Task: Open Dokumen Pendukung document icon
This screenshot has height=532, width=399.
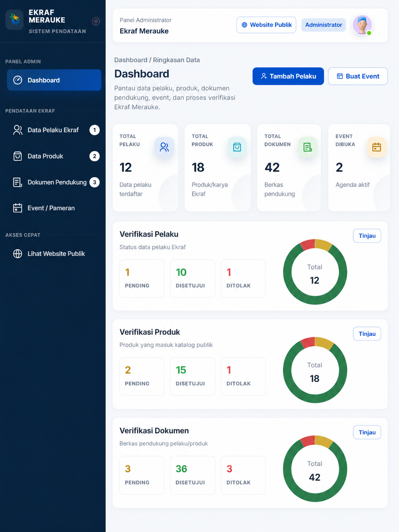Action: 18,182
